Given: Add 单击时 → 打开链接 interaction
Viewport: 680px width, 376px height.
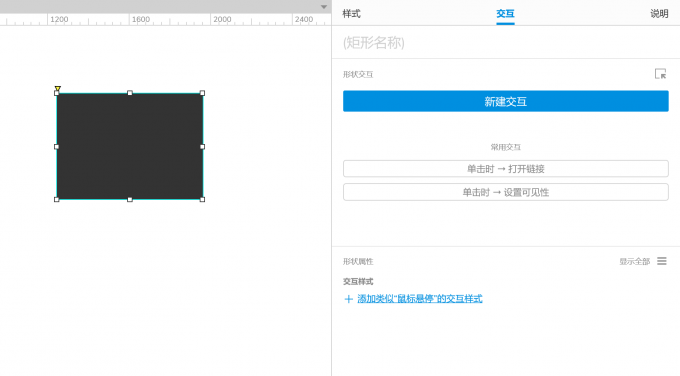Looking at the screenshot, I should point(506,169).
